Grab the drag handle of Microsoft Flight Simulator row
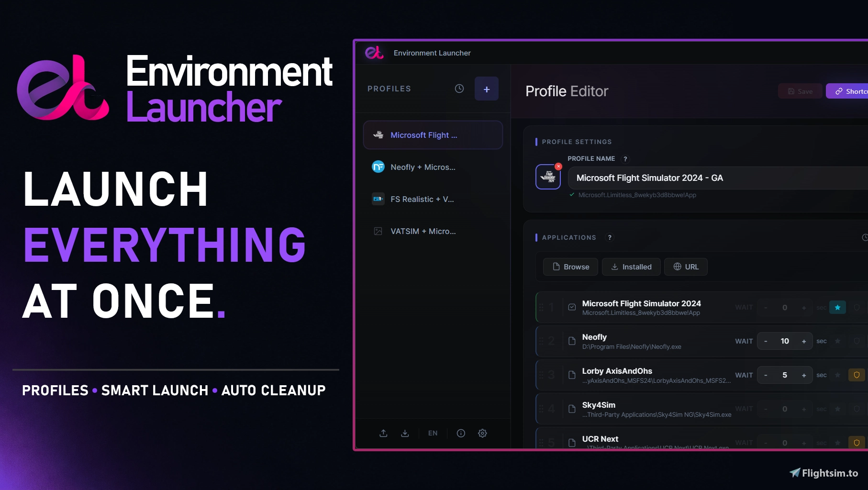Image resolution: width=868 pixels, height=490 pixels. 541,307
